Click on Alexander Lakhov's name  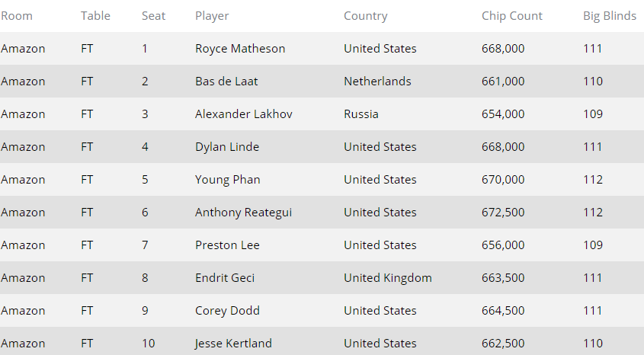click(x=244, y=114)
